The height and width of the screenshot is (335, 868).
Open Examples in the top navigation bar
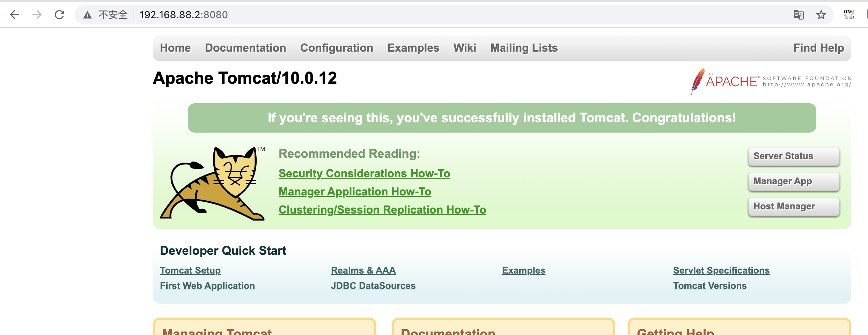(413, 48)
